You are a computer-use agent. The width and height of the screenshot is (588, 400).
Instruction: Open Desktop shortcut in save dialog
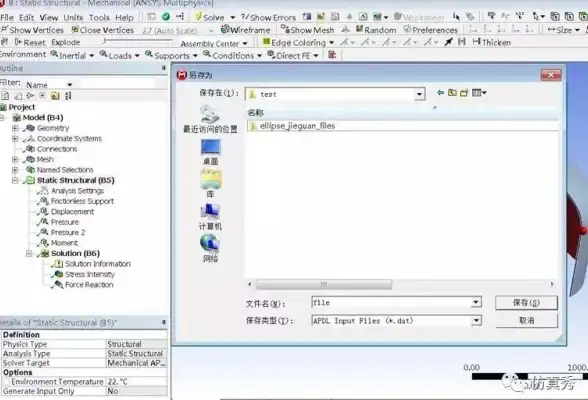click(x=210, y=152)
